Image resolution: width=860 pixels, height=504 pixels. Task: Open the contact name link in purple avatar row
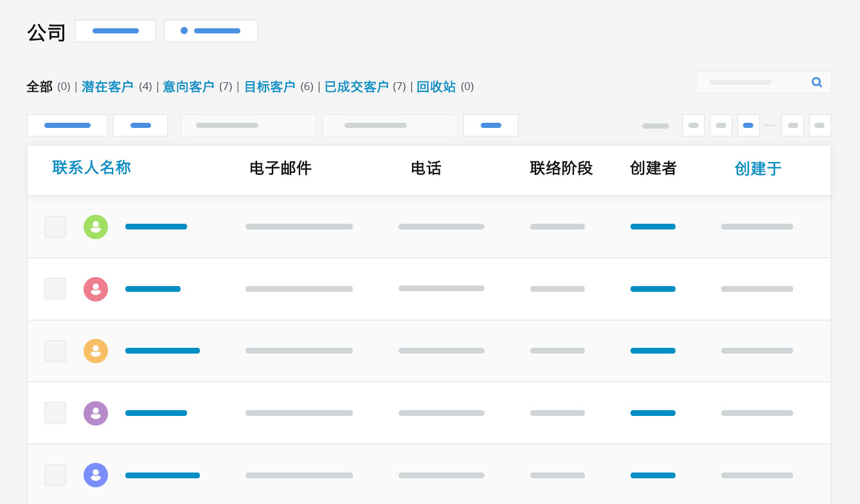[x=156, y=413]
